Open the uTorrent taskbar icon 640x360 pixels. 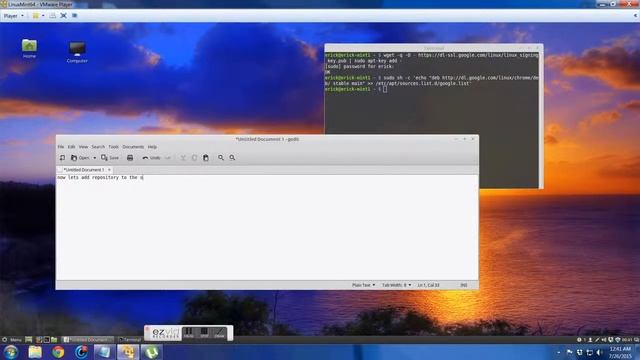[x=151, y=352]
